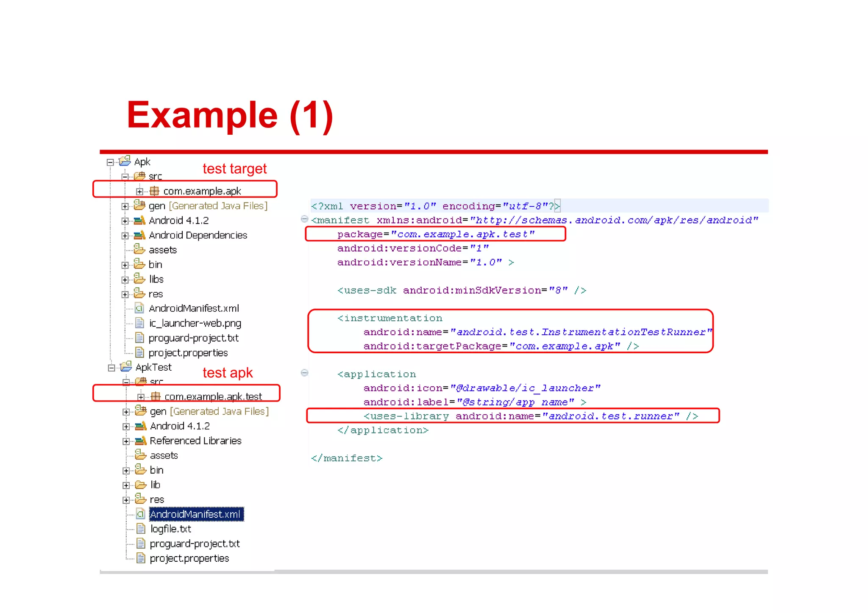Click the android:targetPackage attribute line

pos(501,346)
